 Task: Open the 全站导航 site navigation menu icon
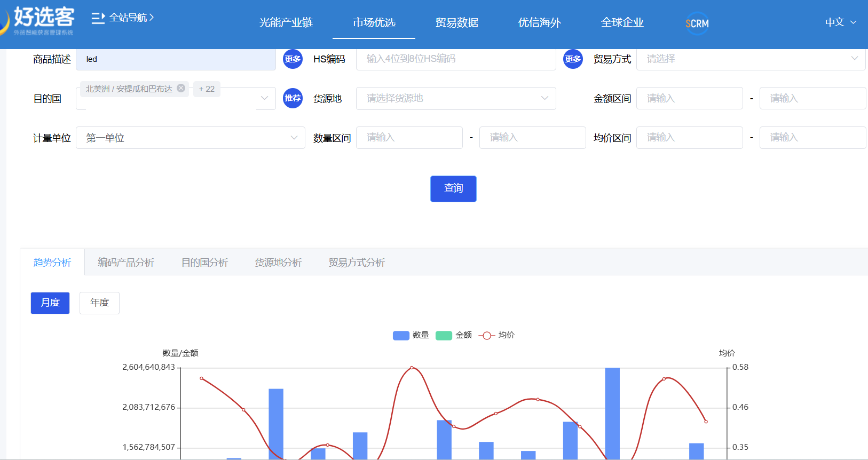point(98,18)
